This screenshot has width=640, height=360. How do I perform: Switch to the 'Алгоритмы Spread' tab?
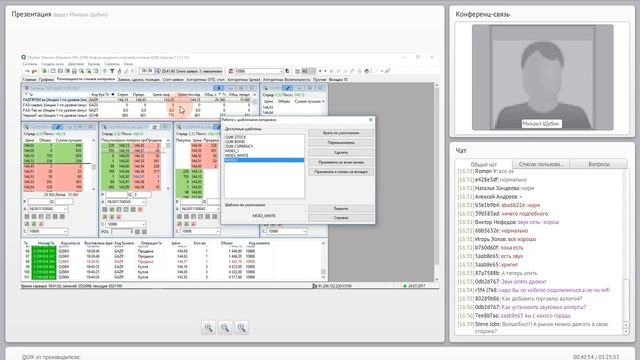[x=244, y=80]
